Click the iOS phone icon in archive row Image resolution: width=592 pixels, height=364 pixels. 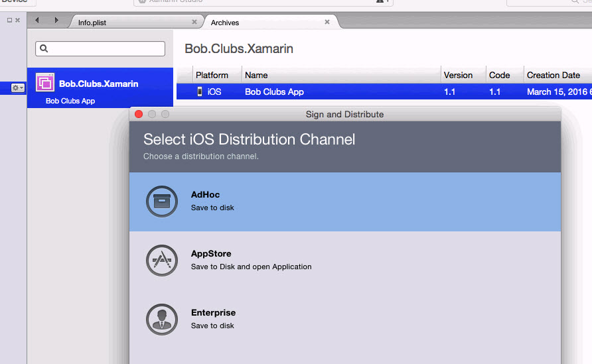[x=200, y=91]
